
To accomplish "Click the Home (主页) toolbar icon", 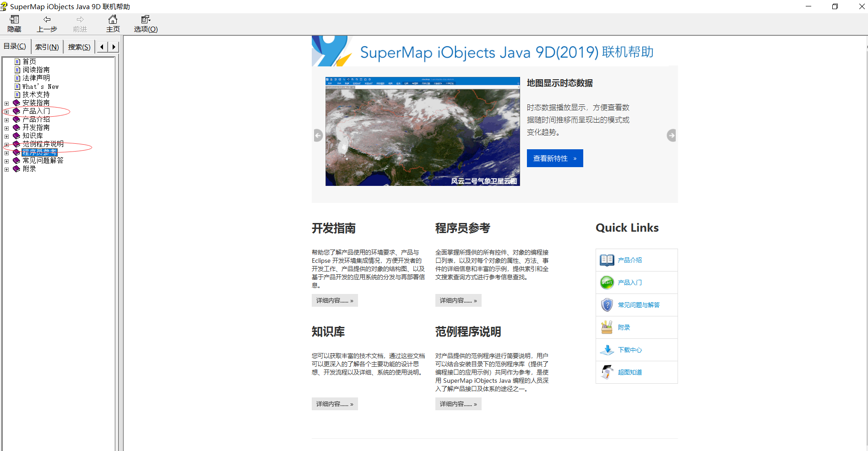I will tap(113, 19).
